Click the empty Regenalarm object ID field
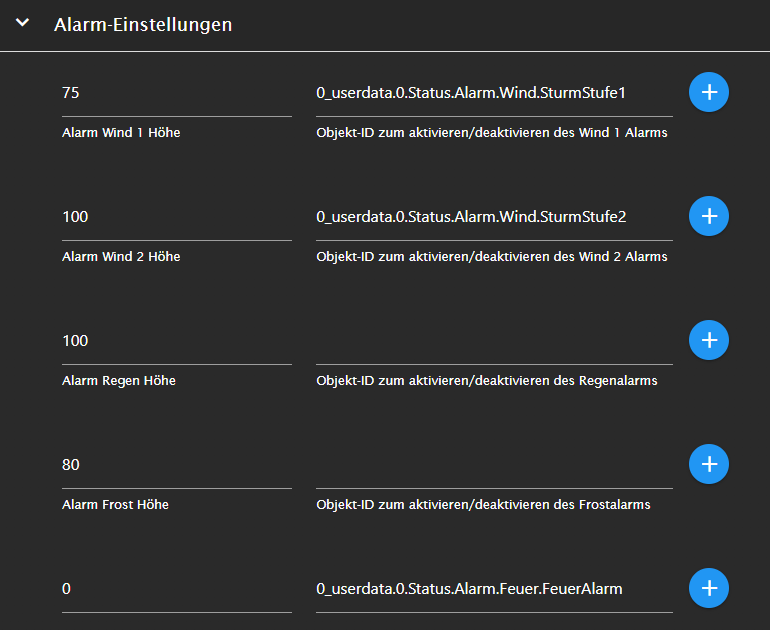 pos(494,341)
